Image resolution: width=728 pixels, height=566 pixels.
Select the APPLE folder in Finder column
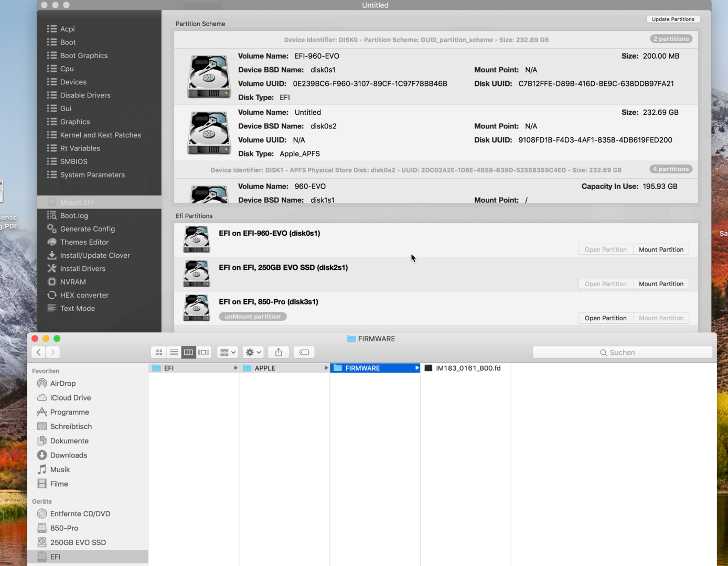point(285,368)
